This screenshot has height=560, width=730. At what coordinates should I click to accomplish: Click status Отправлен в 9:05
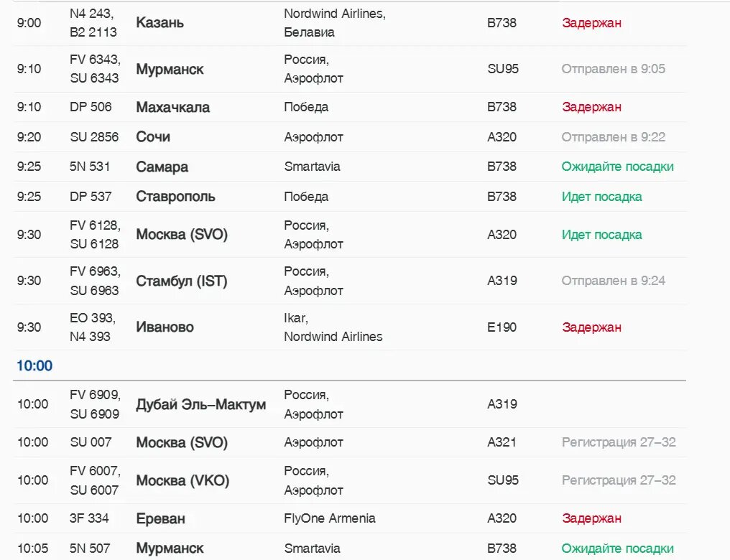point(613,70)
